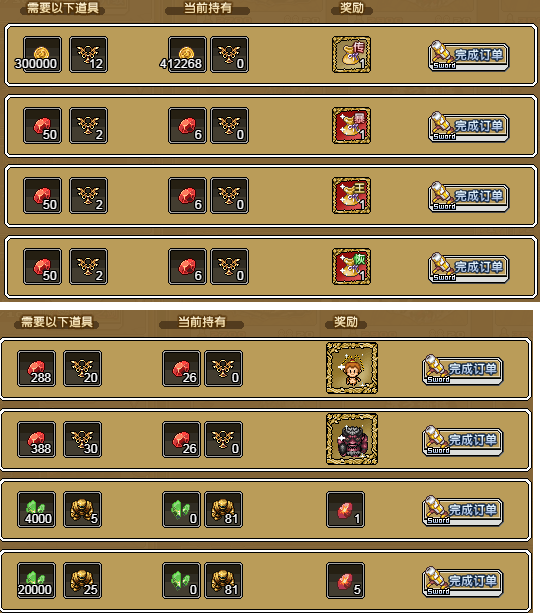Image resolution: width=540 pixels, height=613 pixels.
Task: Complete the order for the 传 bag
Action: 468,56
